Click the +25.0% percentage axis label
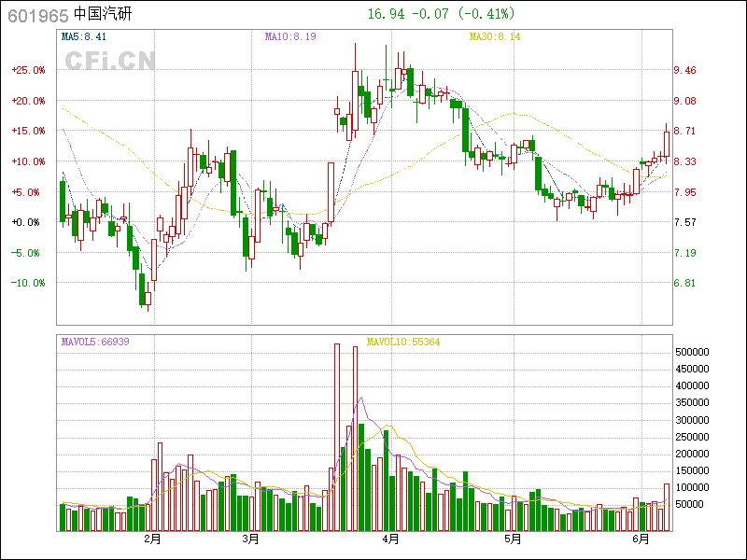 coord(29,70)
